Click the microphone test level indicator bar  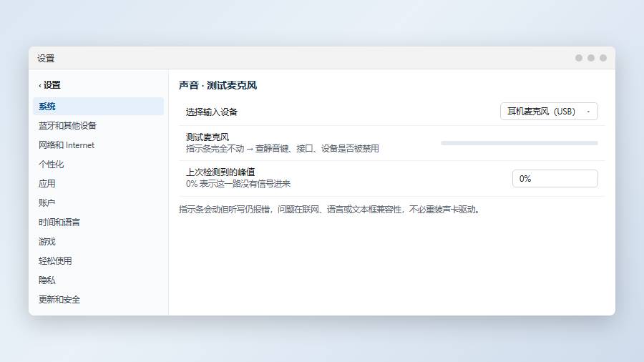point(519,143)
